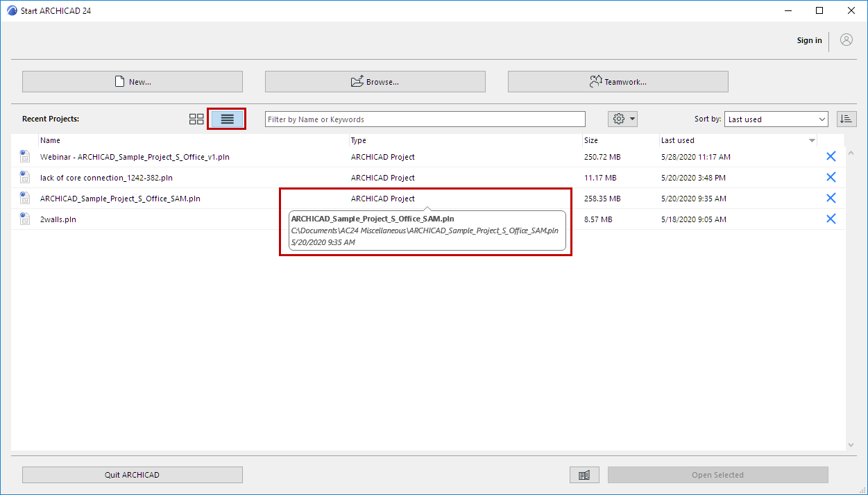Click the user profile avatar icon
Viewport: 868px width, 495px height.
click(846, 40)
